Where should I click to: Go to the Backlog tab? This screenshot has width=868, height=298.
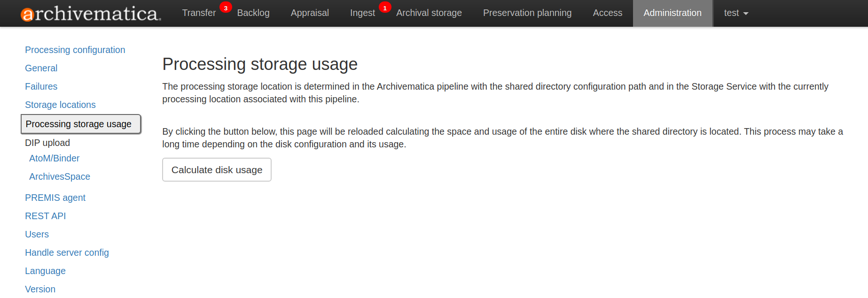[253, 13]
